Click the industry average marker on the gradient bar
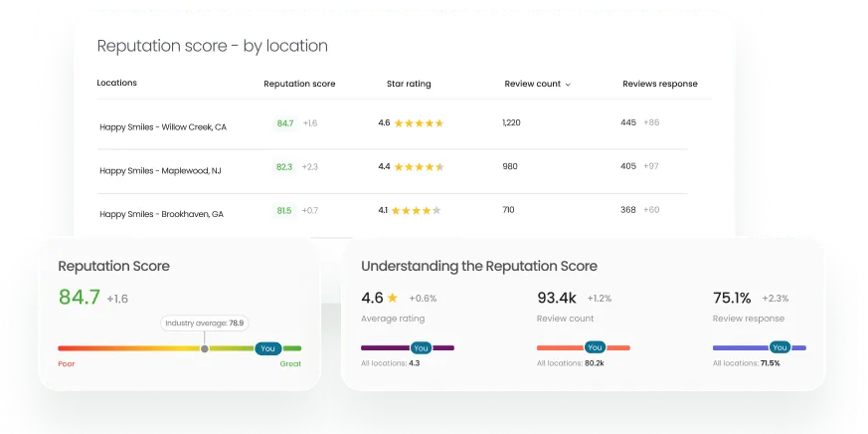868x434 pixels. (x=205, y=348)
